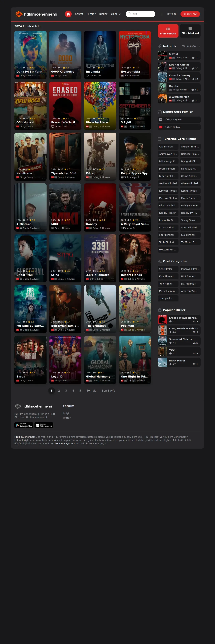The height and width of the screenshot is (644, 215).
Task: Go to Sonraki page
Action: point(91,391)
